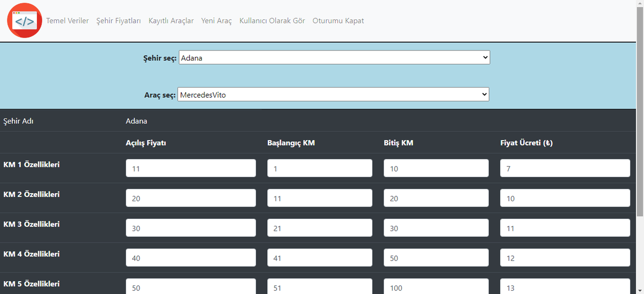Viewport: 644px width, 294px height.
Task: Click the Şehir seç: label
Action: tap(160, 58)
